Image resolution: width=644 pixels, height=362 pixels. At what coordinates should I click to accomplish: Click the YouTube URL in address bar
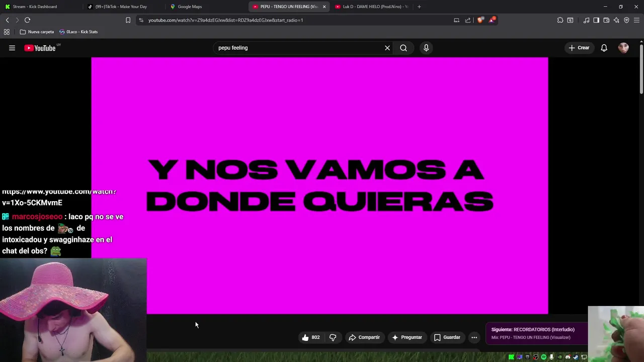tap(225, 20)
